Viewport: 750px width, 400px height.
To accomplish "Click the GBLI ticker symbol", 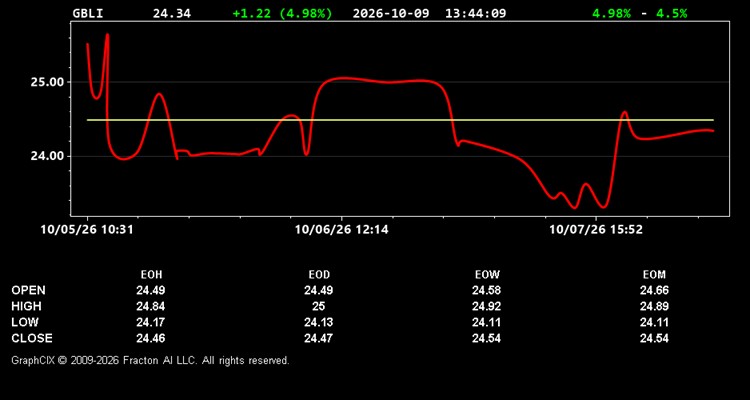I will 88,13.
